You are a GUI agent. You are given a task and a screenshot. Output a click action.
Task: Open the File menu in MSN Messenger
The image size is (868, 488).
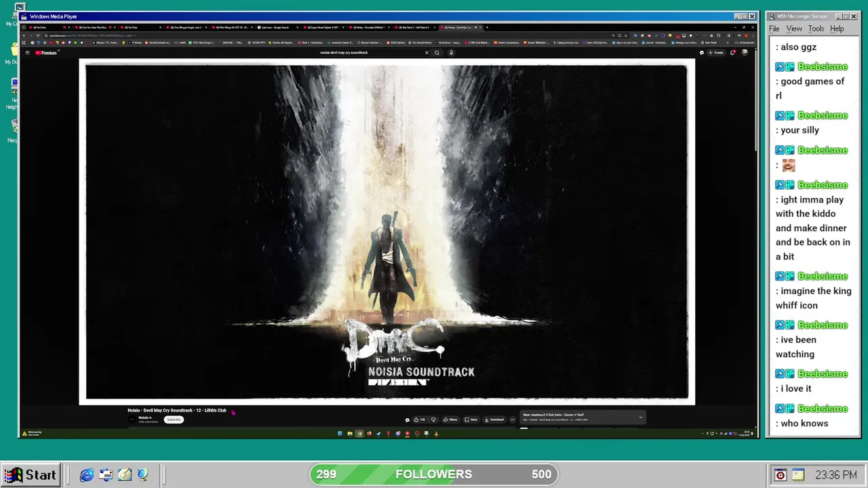(x=774, y=28)
